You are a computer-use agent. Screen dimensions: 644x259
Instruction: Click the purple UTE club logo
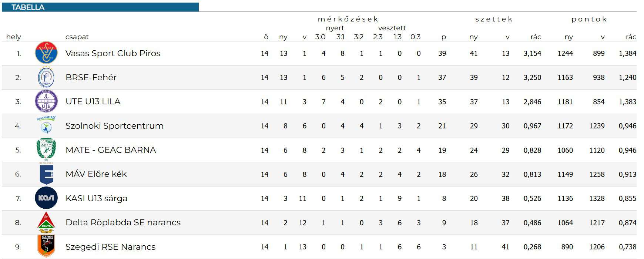click(46, 101)
